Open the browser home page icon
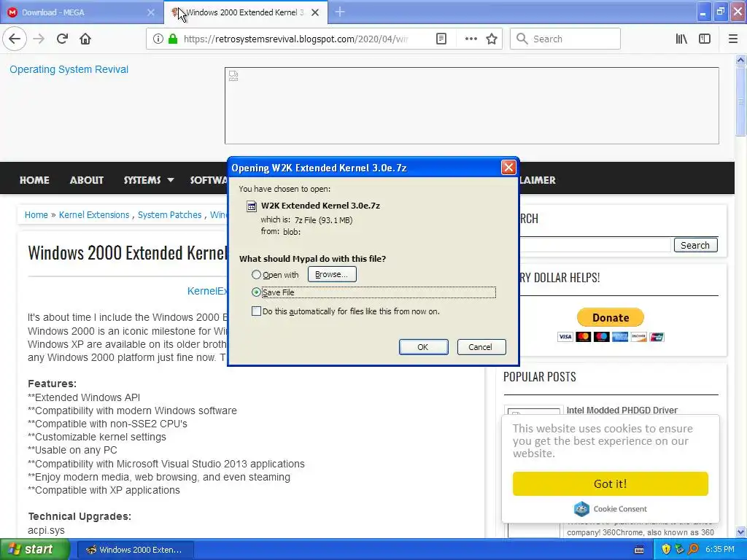The height and width of the screenshot is (560, 747). [x=85, y=39]
